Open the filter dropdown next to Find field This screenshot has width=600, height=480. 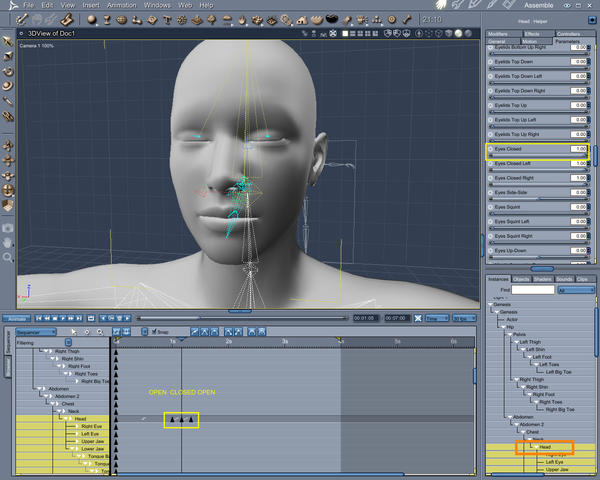tap(574, 289)
